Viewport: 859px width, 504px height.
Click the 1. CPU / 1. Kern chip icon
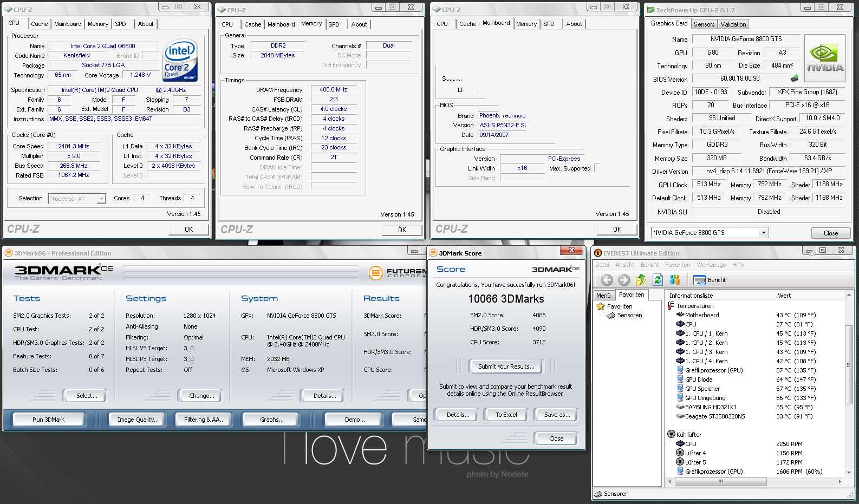pos(680,333)
